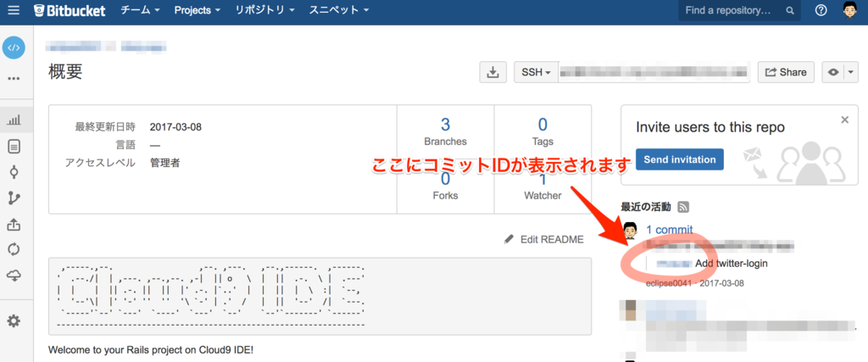Click the commit author avatar beside 1 commit
The image size is (868, 362).
click(631, 231)
